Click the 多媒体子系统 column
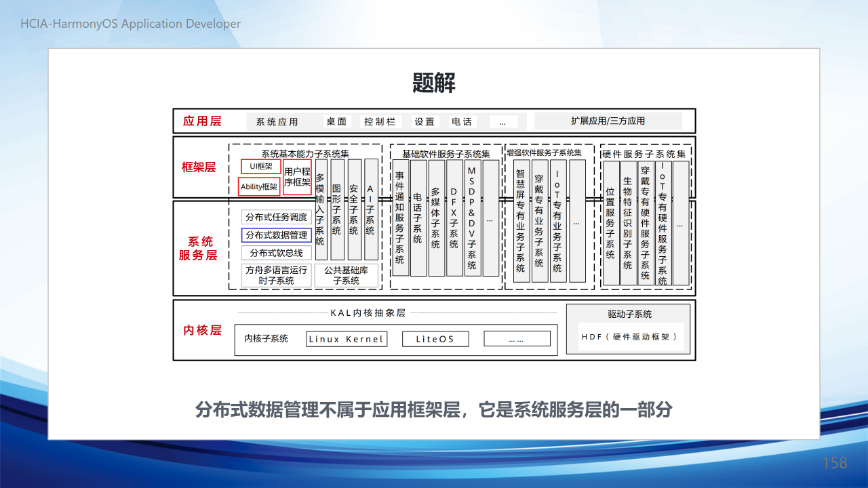Viewport: 868px width, 488px height. (x=437, y=218)
